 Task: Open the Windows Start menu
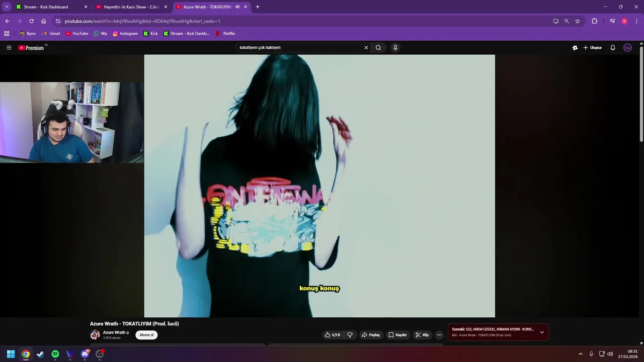coord(11,354)
